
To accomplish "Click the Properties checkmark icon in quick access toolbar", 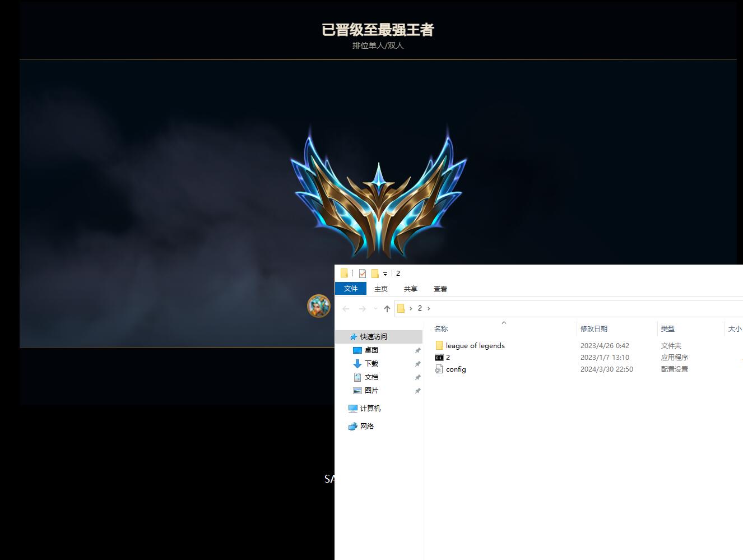I will tap(363, 274).
